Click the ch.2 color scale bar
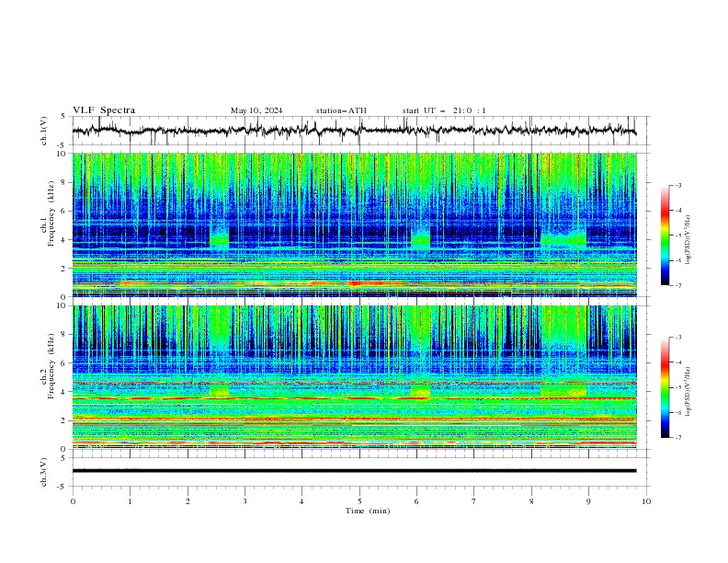The height and width of the screenshot is (563, 728). click(665, 387)
